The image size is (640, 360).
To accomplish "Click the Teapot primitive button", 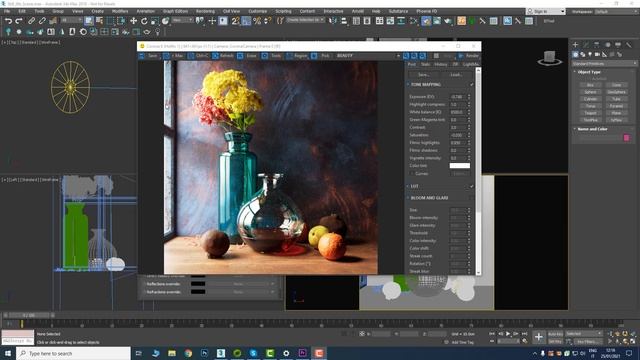I will coord(590,113).
